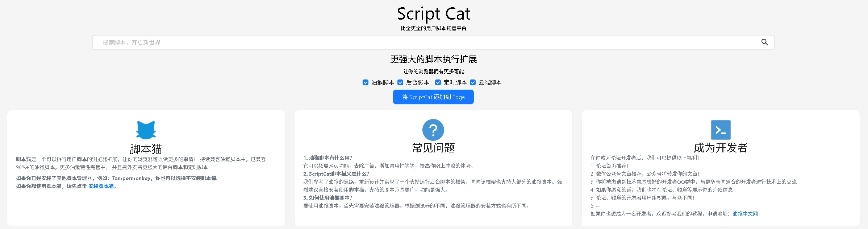The height and width of the screenshot is (229, 868).
Task: Click benefit line 3 about 开发者QQ群
Action: [x=694, y=182]
